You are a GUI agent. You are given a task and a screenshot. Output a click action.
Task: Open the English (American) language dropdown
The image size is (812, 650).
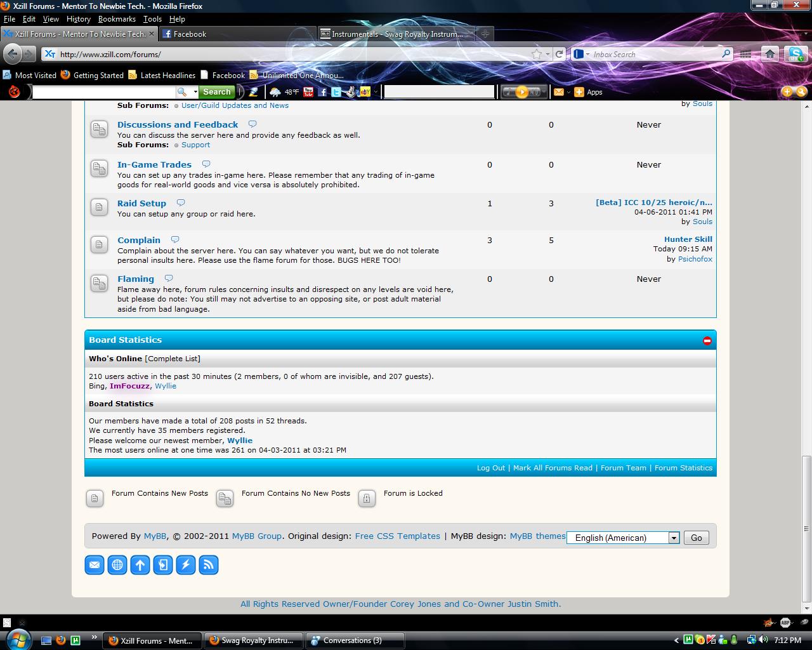[x=623, y=538]
